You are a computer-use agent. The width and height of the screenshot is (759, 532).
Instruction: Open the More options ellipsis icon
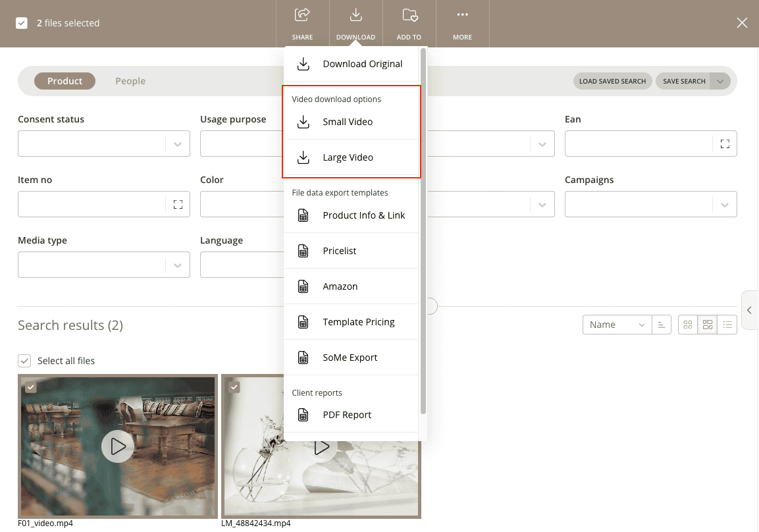(462, 14)
